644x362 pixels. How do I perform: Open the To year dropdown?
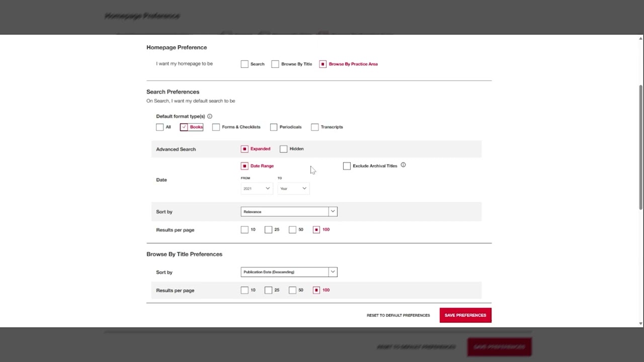point(293,189)
